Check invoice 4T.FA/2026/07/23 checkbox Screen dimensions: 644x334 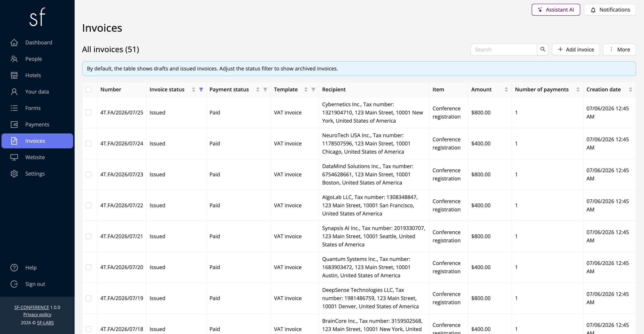point(89,174)
